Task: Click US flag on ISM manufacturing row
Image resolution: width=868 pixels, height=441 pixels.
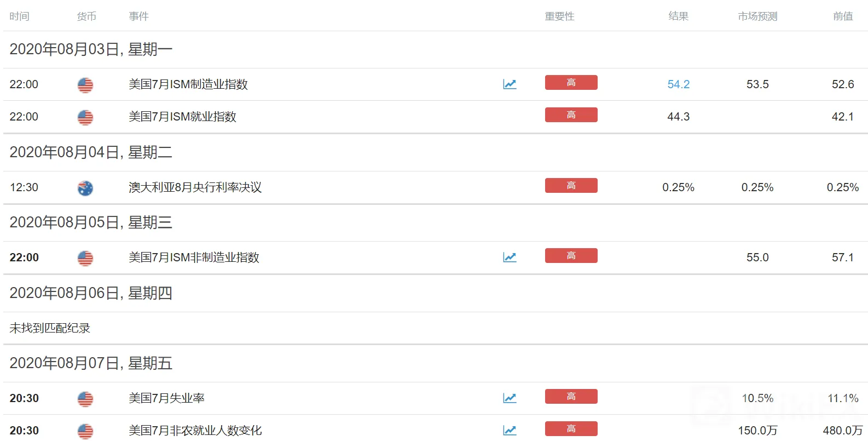Action: tap(85, 85)
